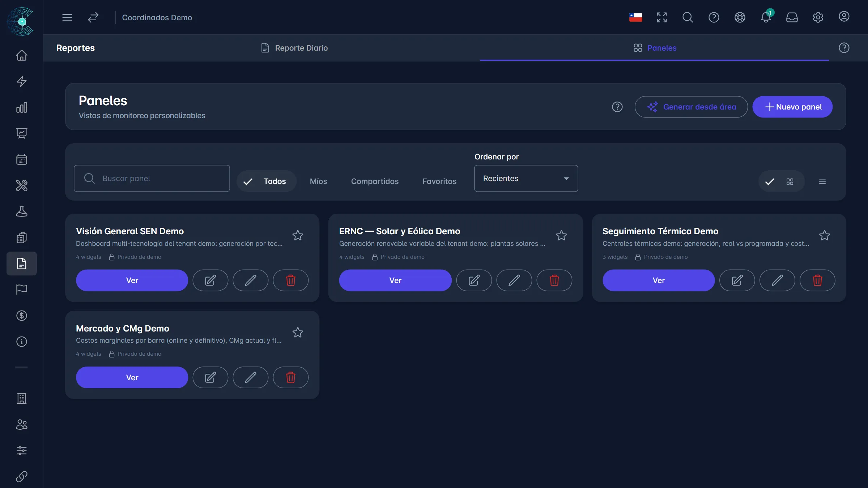Open help icon beside Generar desde área
The image size is (868, 488).
[617, 107]
